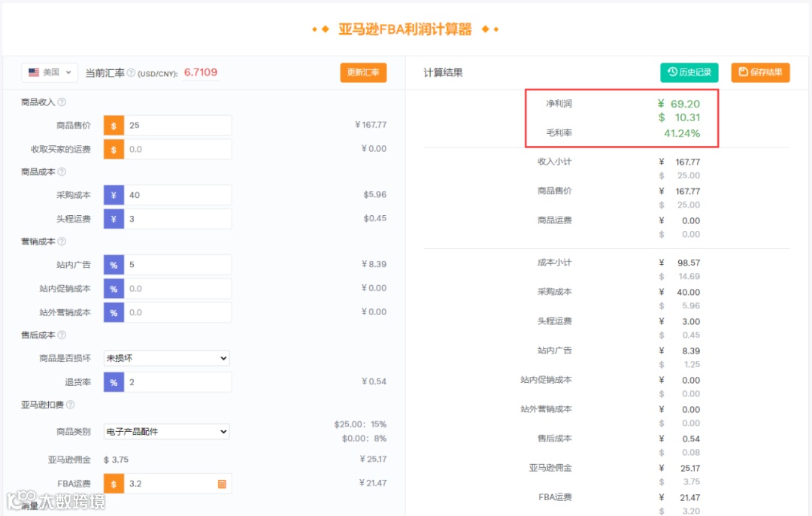
Task: Click the 毛利率 value 41.24%
Action: (x=682, y=133)
